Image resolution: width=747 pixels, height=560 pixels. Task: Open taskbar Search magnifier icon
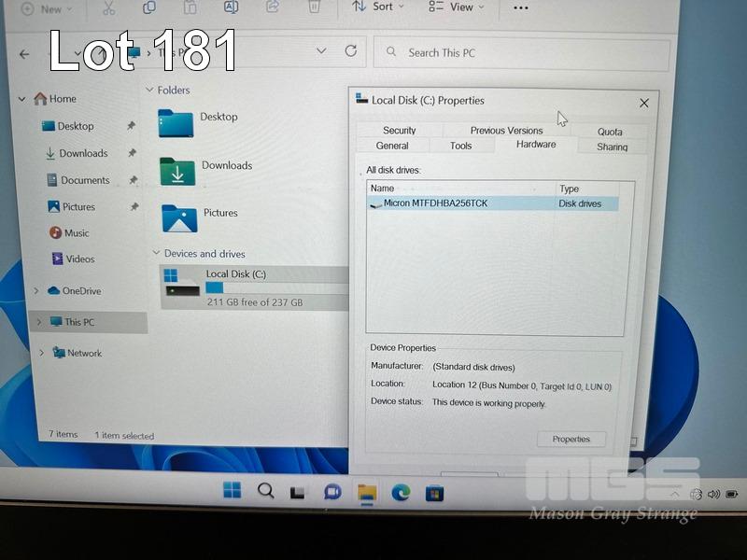coord(265,491)
